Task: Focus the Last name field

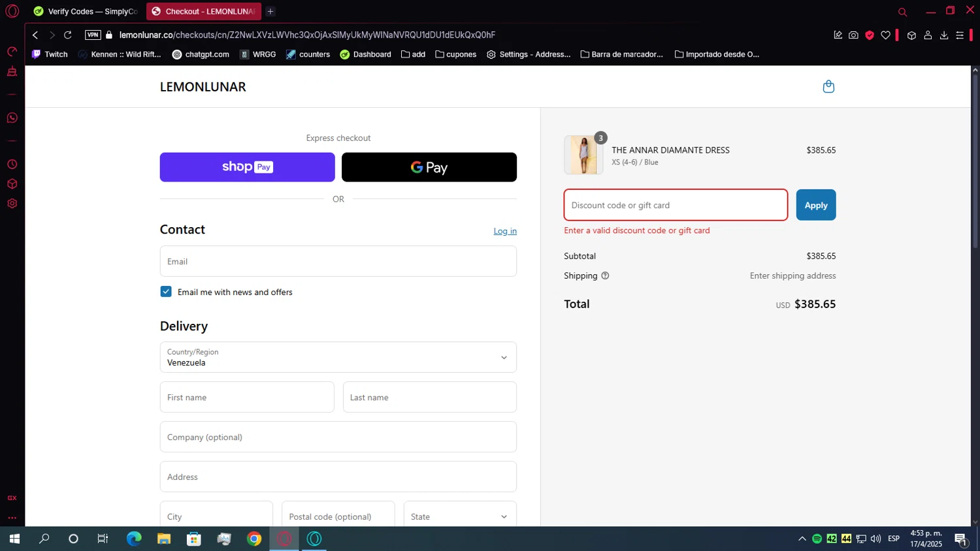Action: 430,397
